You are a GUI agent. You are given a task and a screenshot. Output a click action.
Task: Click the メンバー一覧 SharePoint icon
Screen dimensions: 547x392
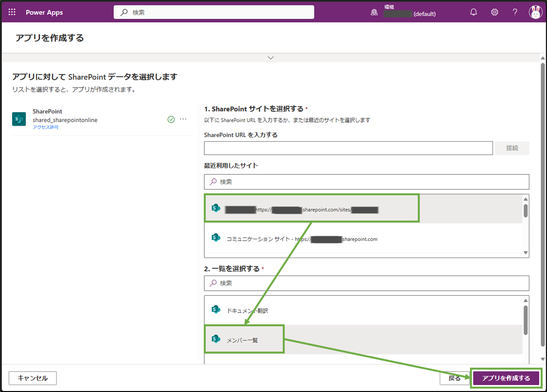(x=216, y=339)
